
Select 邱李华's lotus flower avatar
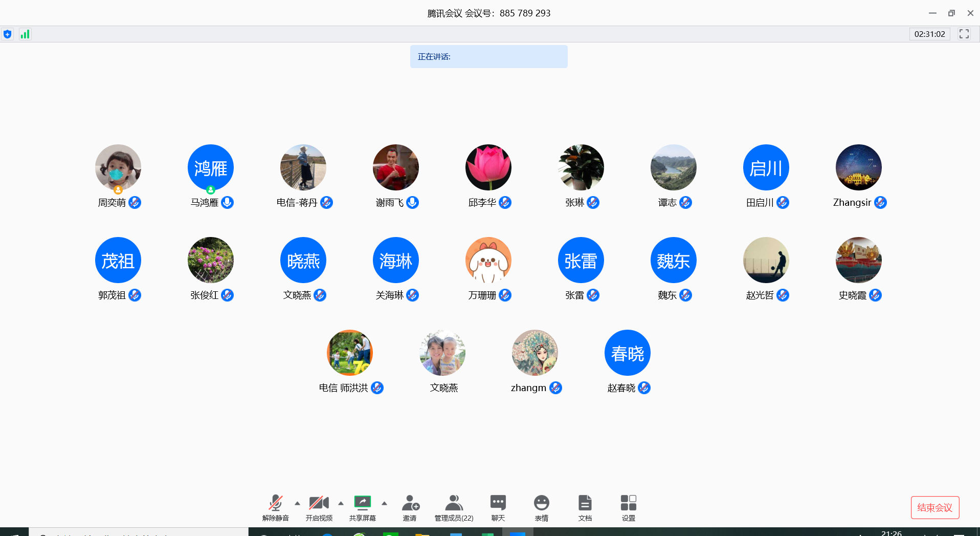click(488, 167)
